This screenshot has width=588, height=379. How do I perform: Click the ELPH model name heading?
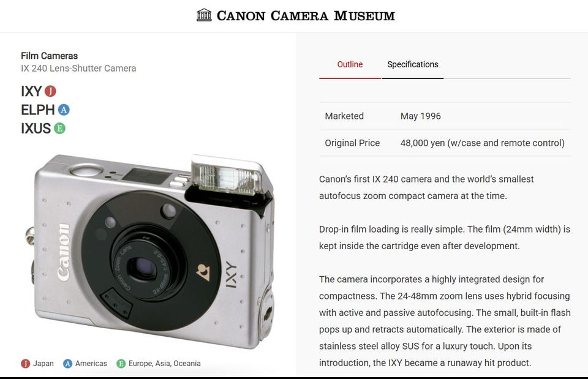38,110
